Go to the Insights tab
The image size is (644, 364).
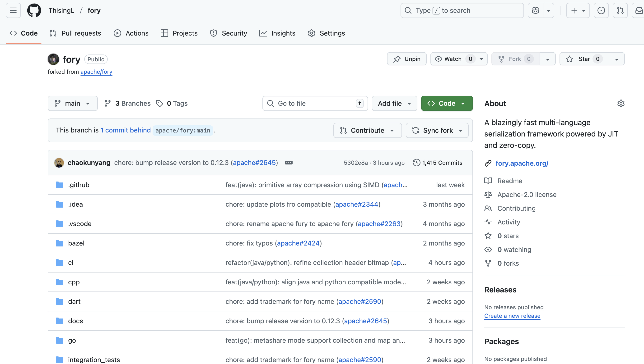(x=277, y=33)
